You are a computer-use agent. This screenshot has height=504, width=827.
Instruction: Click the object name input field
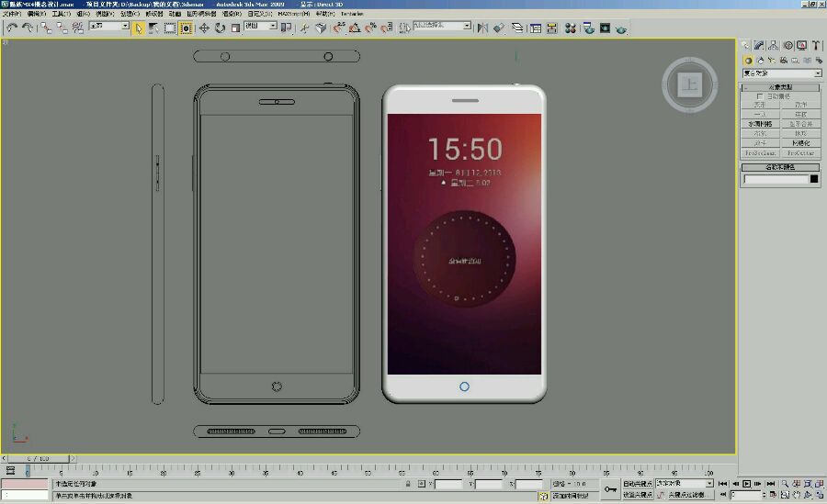click(776, 179)
